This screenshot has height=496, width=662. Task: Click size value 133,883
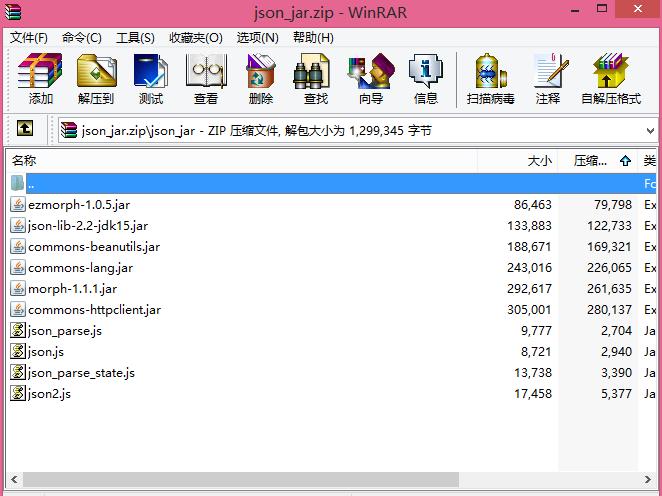(x=529, y=226)
